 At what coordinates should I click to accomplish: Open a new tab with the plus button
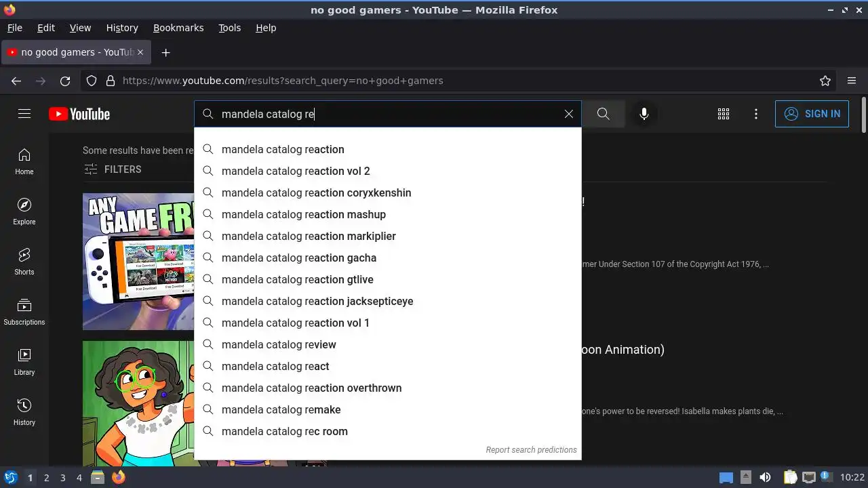point(165,52)
